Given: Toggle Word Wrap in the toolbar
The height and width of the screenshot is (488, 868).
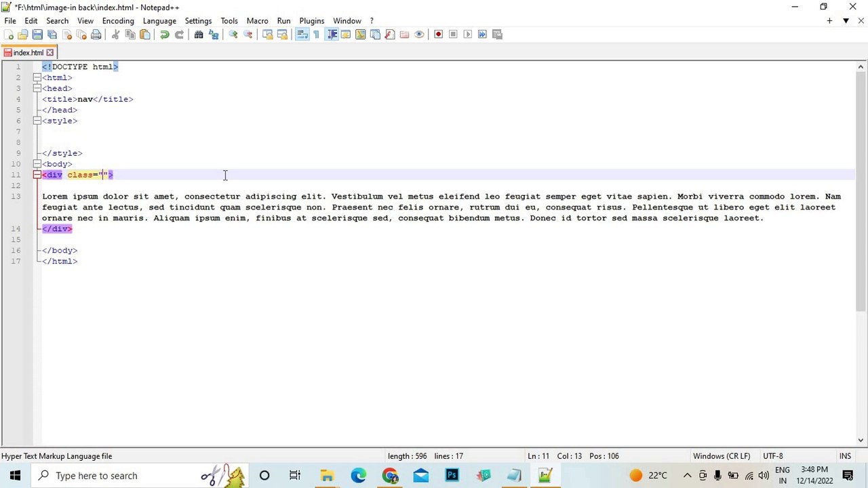Looking at the screenshot, I should click(302, 35).
